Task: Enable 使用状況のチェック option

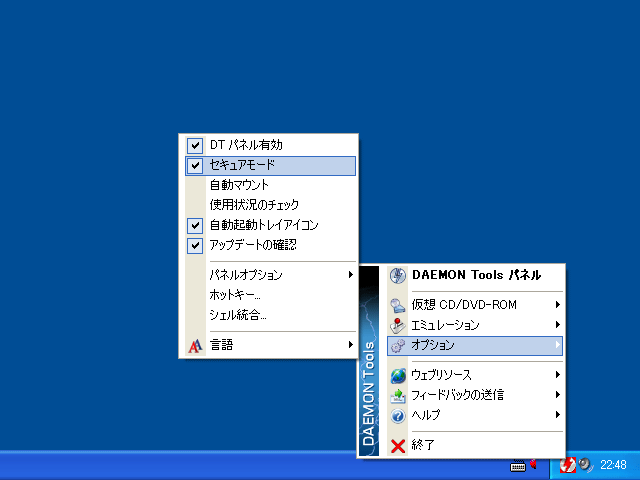Action: pos(270,205)
